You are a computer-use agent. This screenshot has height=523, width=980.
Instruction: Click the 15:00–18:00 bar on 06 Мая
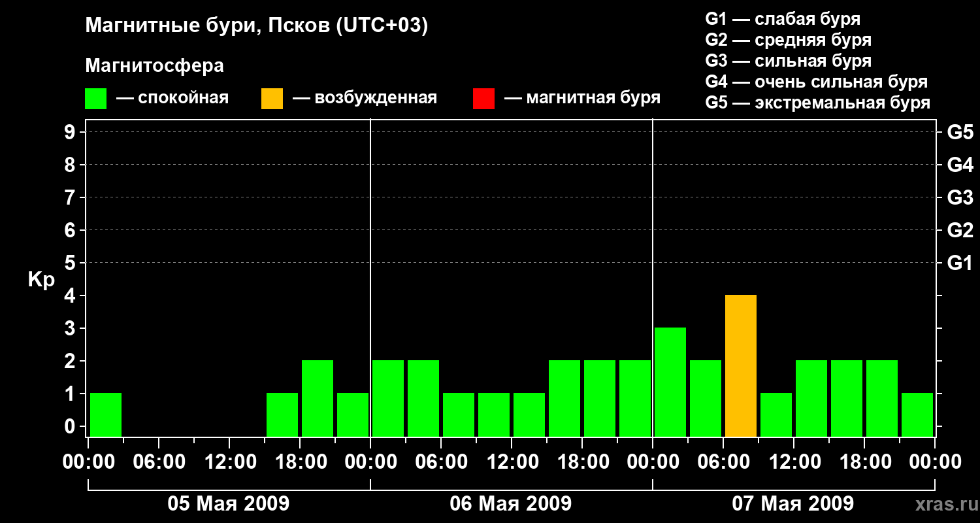(564, 398)
